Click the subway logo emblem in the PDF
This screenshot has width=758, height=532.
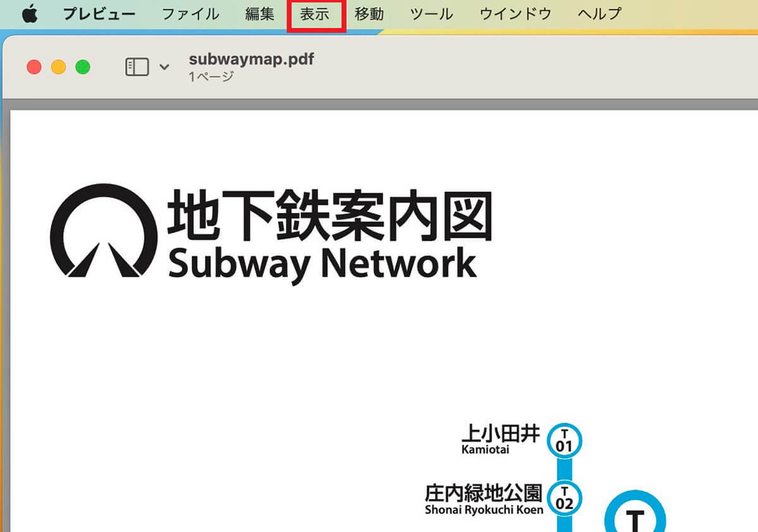coord(104,231)
